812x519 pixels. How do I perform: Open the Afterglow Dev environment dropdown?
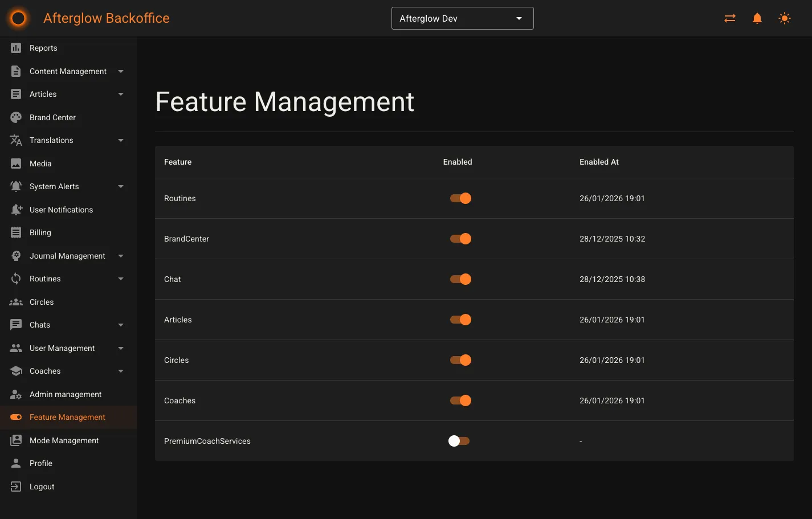pos(462,18)
